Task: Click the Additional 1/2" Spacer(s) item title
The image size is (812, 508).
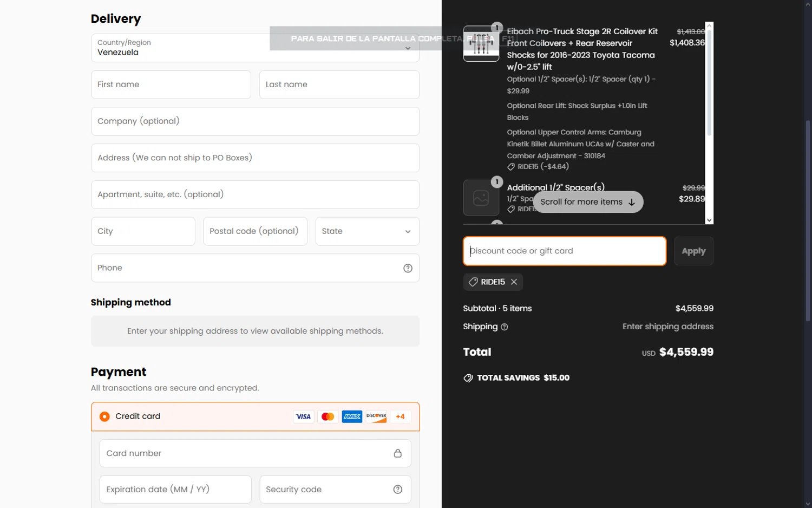Action: (555, 187)
